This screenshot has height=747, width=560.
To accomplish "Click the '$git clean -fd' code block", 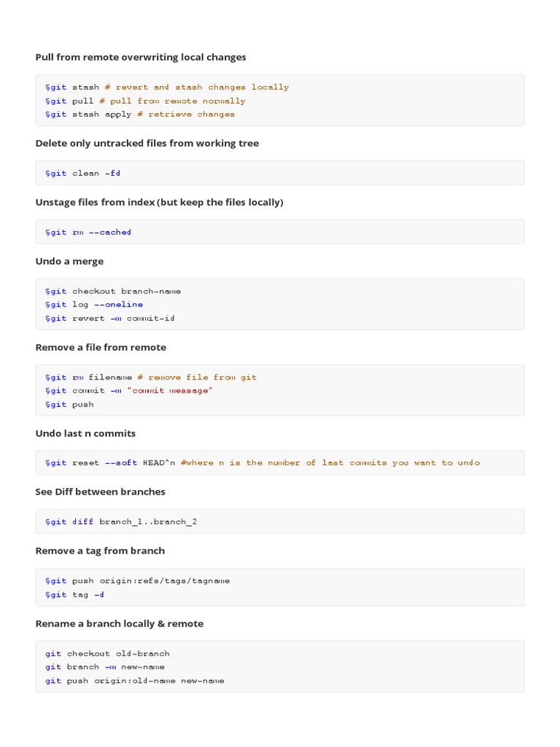I will click(x=280, y=173).
